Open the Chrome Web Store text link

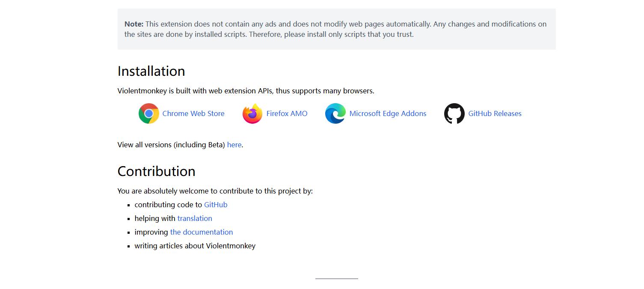click(193, 113)
